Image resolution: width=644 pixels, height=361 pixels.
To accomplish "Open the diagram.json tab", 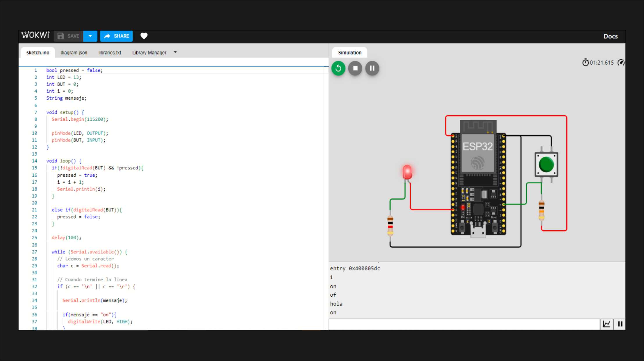I will [74, 53].
